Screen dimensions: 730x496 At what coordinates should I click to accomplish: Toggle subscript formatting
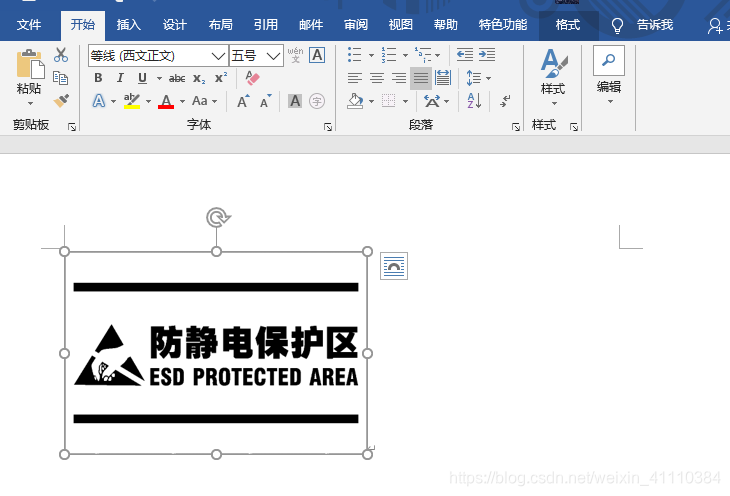[x=199, y=78]
